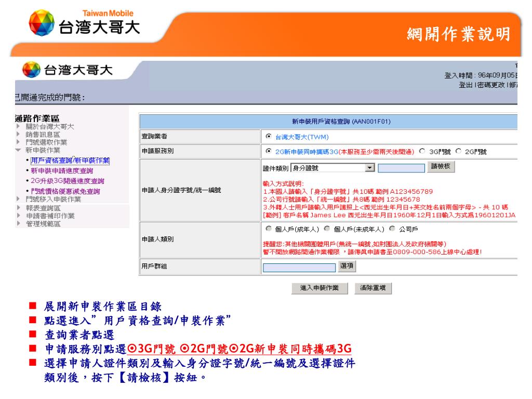Click the Taiwan Mobile logo in slide header
The width and height of the screenshot is (532, 399).
[x=84, y=23]
